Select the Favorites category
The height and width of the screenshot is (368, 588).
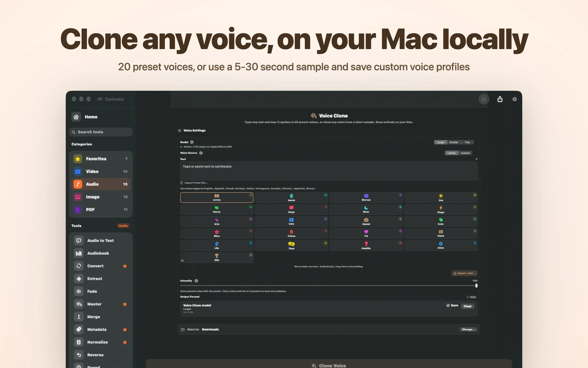click(101, 159)
